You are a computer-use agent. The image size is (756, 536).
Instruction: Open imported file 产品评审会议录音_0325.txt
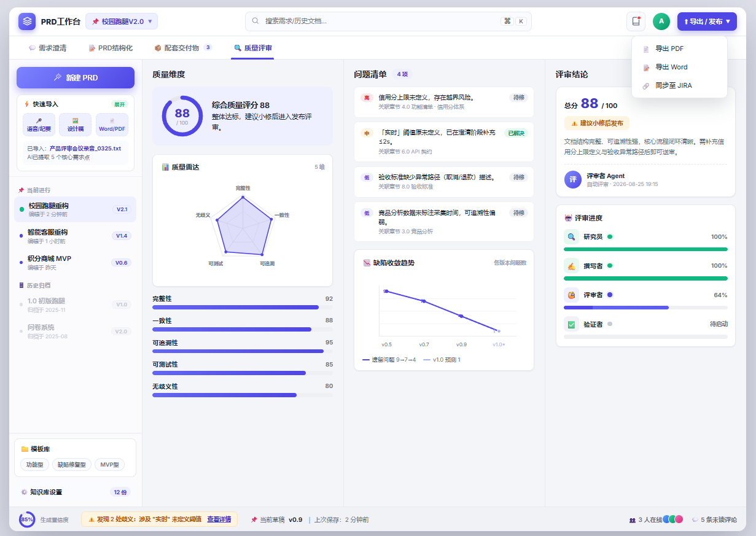pyautogui.click(x=85, y=149)
